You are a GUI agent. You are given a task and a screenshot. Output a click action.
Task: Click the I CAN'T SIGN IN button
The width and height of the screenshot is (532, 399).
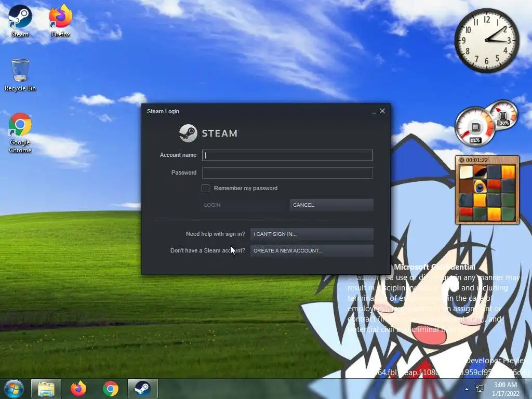coord(312,234)
